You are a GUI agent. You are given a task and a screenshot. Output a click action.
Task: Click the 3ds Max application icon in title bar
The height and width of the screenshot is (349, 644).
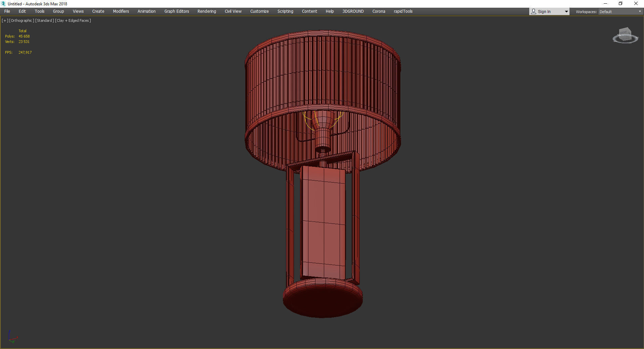[3, 4]
